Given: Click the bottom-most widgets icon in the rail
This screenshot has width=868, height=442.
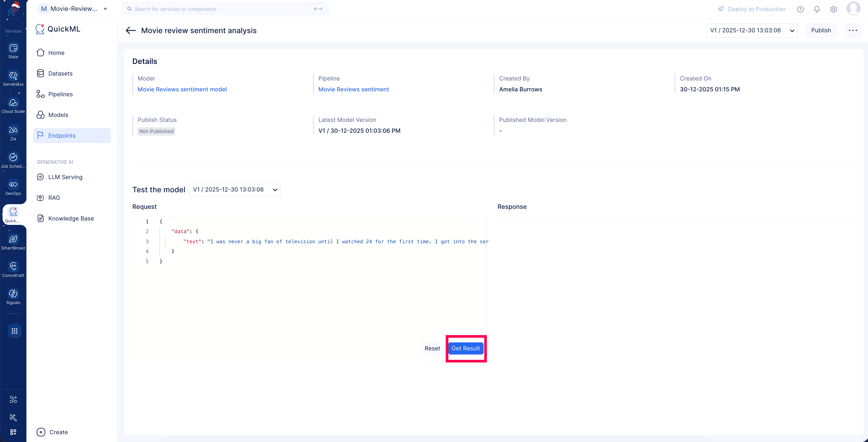Looking at the screenshot, I should click(x=13, y=432).
